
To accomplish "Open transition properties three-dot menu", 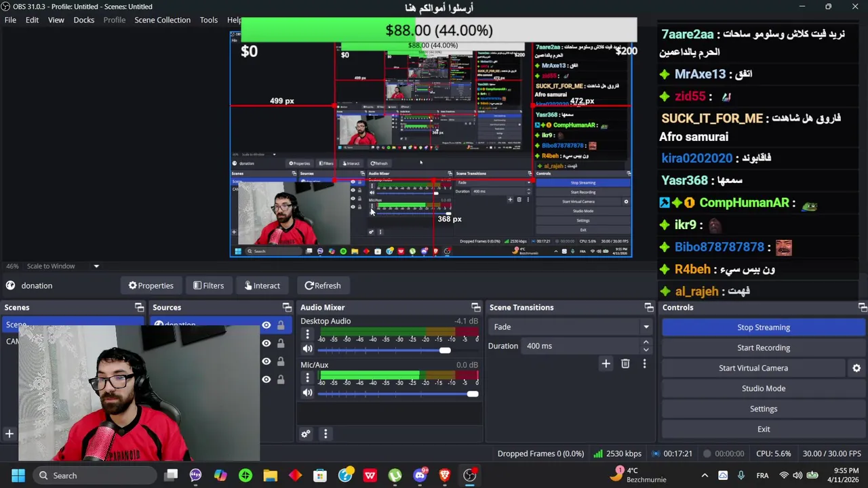I will pyautogui.click(x=644, y=364).
